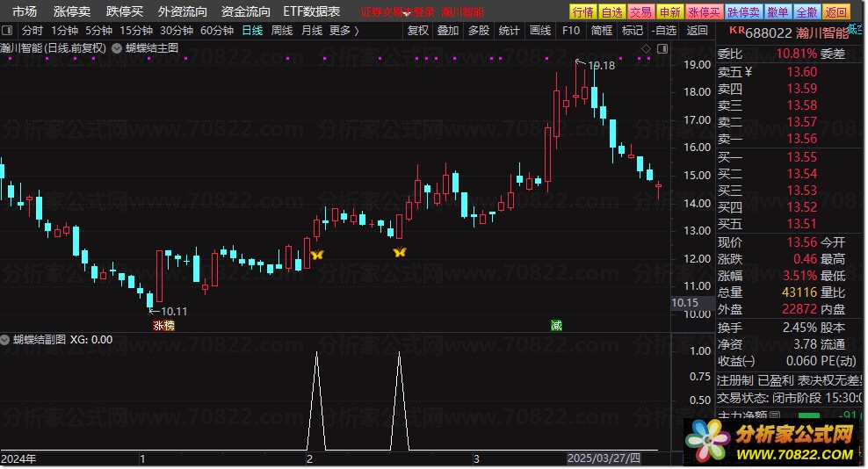The width and height of the screenshot is (868, 469).
Task: Click the -自选 remove watchlist option
Action: 663,31
